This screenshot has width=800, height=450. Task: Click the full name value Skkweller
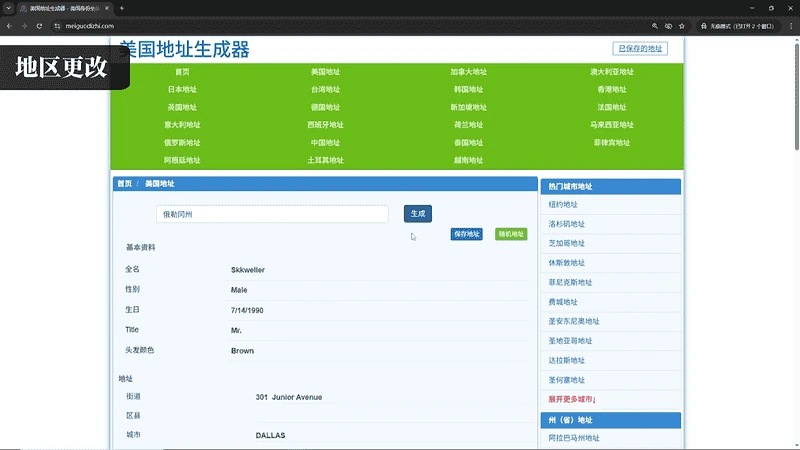pyautogui.click(x=248, y=270)
